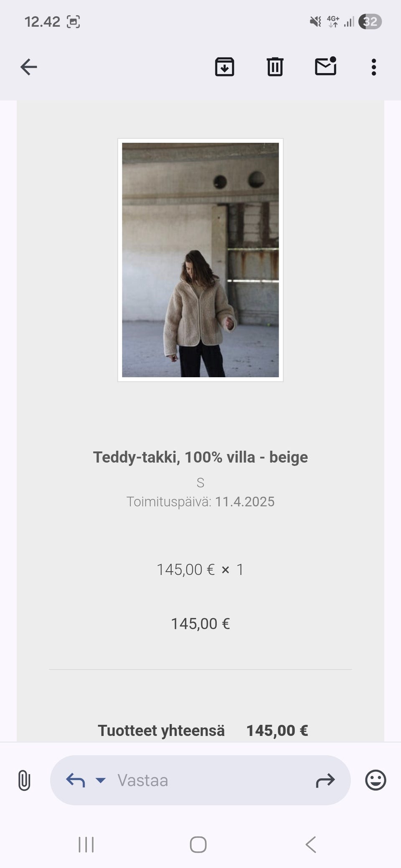Tap the battery indicator in status bar

click(x=370, y=21)
